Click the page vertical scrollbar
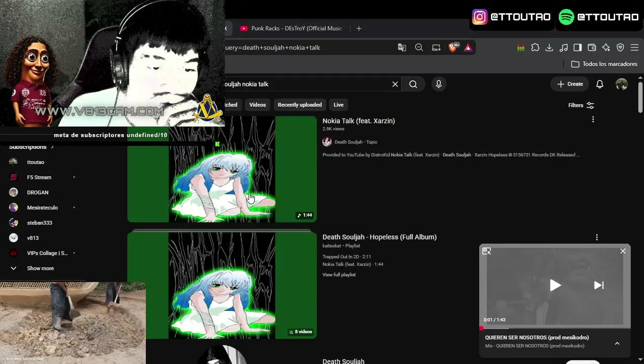This screenshot has height=364, width=644. (640, 96)
